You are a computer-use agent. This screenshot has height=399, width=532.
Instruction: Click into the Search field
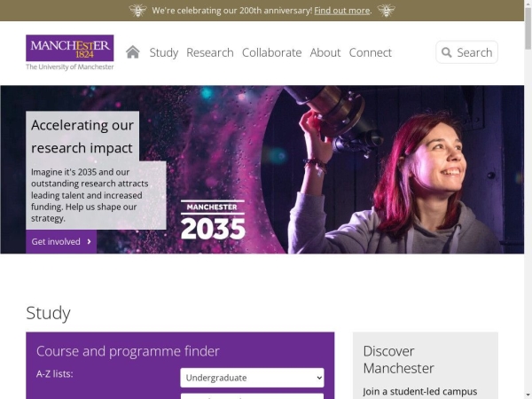coord(467,52)
